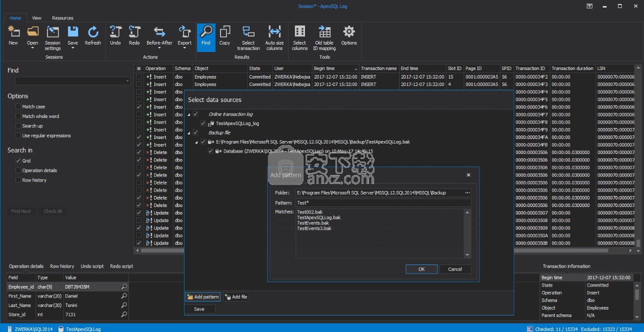The width and height of the screenshot is (644, 332).
Task: Expand the dropdown arrow under Save
Action: (x=73, y=48)
